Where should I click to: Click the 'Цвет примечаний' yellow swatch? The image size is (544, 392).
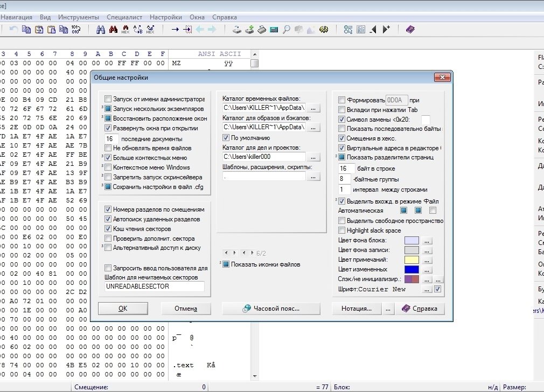click(412, 260)
